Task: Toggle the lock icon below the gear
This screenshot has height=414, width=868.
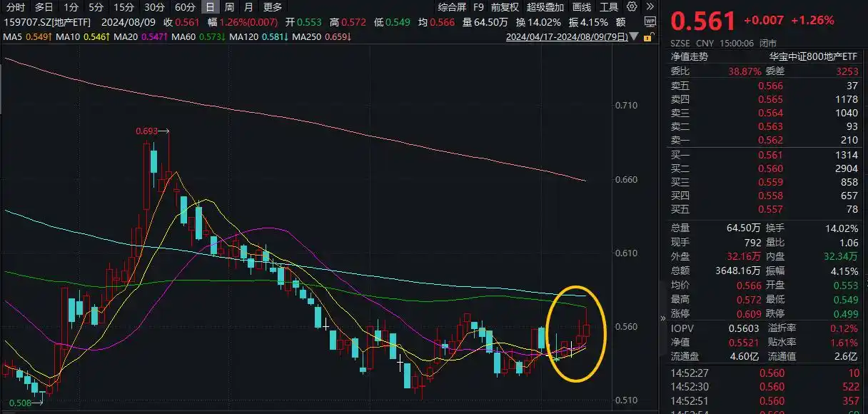Action: tap(648, 37)
